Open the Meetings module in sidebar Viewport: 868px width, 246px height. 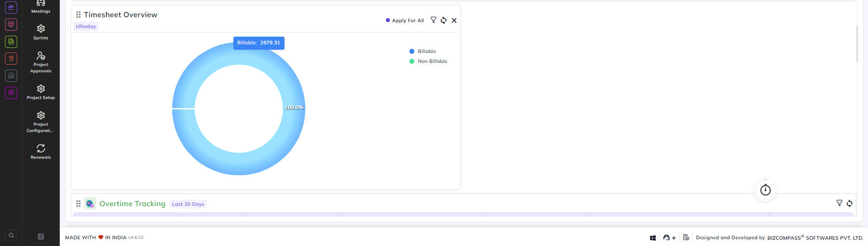click(41, 7)
